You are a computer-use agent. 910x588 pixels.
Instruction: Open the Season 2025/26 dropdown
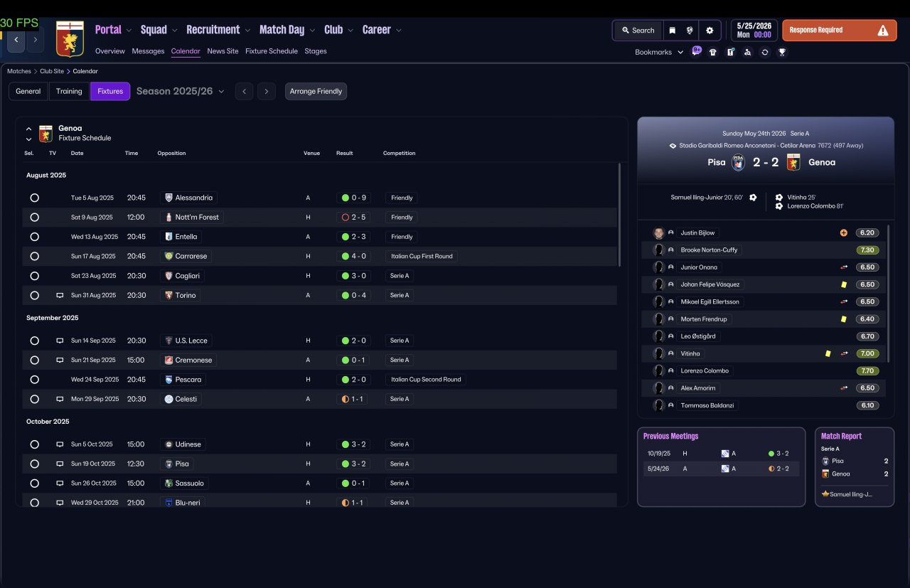tap(180, 91)
